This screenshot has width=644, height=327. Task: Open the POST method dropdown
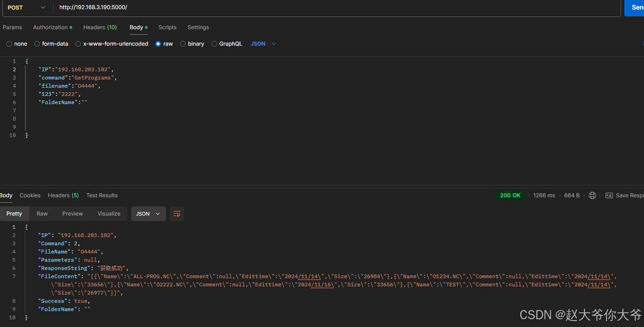27,8
